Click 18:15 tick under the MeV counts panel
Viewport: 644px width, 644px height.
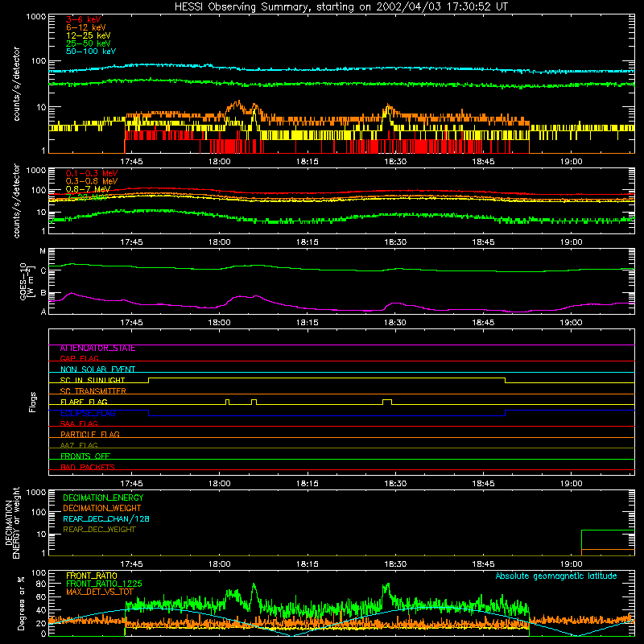(308, 242)
